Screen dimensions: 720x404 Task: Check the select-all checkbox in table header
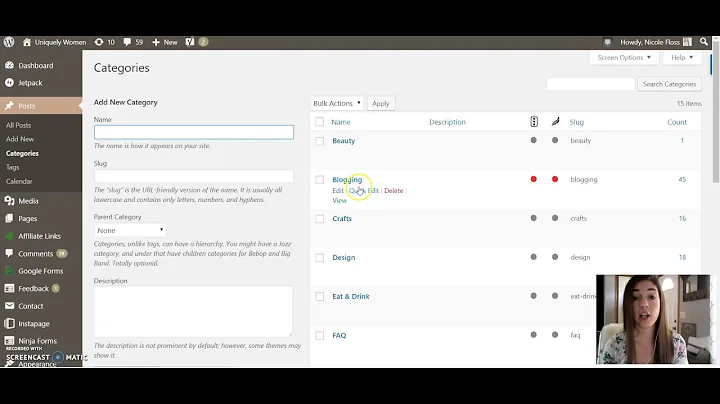[320, 122]
